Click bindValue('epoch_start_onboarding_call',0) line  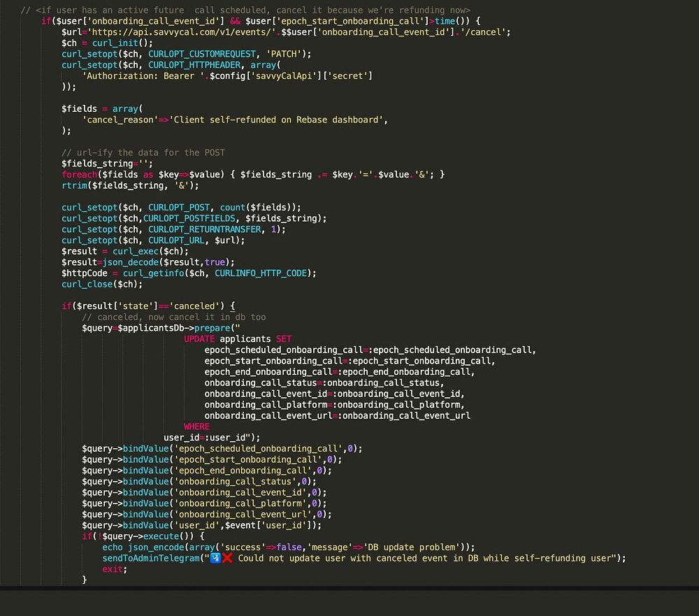[212, 459]
